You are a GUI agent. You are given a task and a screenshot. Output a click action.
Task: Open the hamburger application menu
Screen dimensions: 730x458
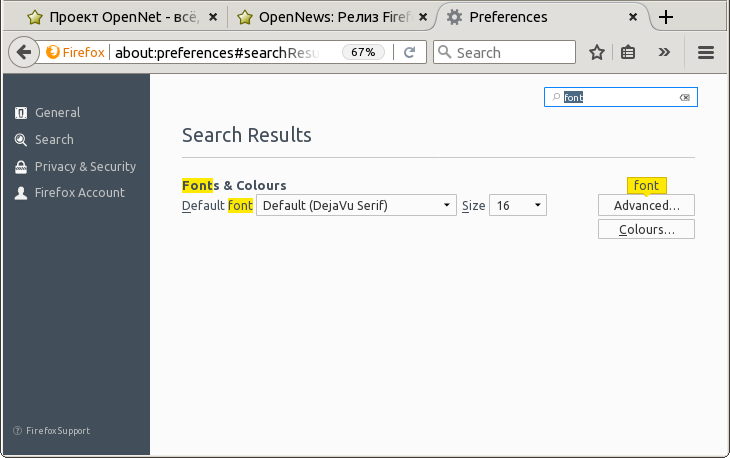pos(706,53)
